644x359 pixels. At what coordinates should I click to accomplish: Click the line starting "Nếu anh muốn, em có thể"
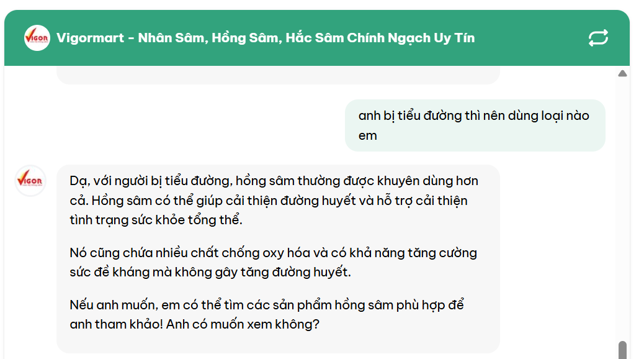coord(267,305)
